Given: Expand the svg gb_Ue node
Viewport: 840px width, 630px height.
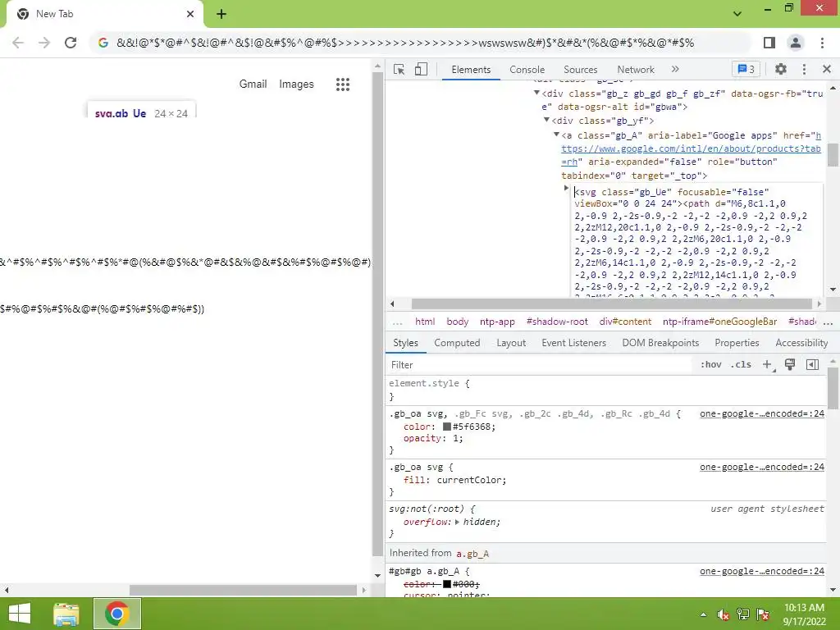Looking at the screenshot, I should click(566, 188).
